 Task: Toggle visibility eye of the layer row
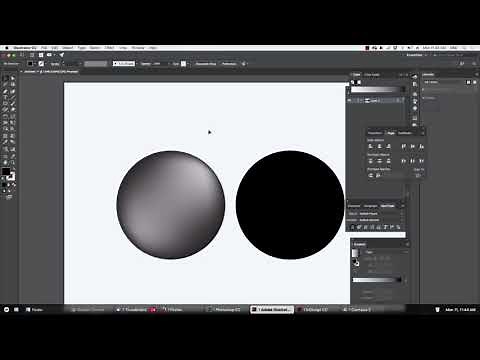click(350, 100)
